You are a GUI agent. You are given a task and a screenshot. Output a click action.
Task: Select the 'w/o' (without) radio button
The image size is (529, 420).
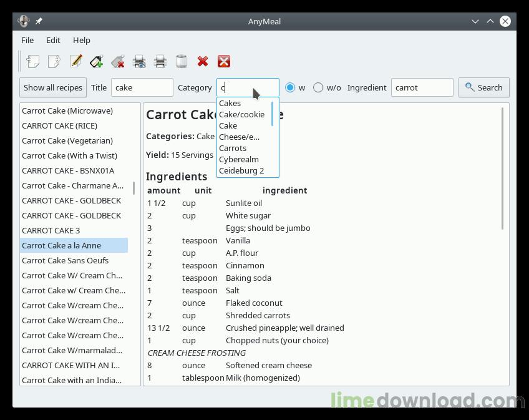coord(318,87)
